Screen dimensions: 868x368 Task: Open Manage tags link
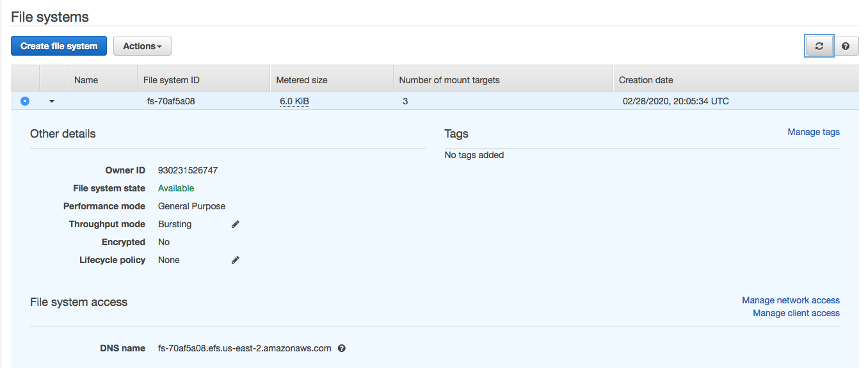point(814,132)
